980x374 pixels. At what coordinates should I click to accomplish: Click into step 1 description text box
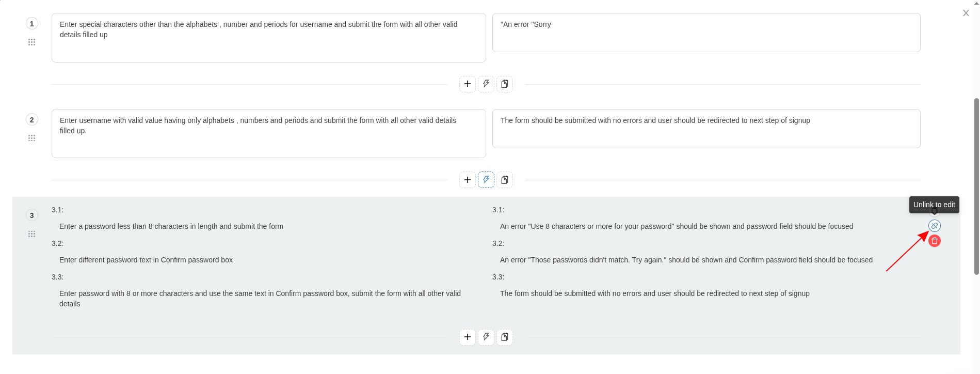click(x=269, y=38)
